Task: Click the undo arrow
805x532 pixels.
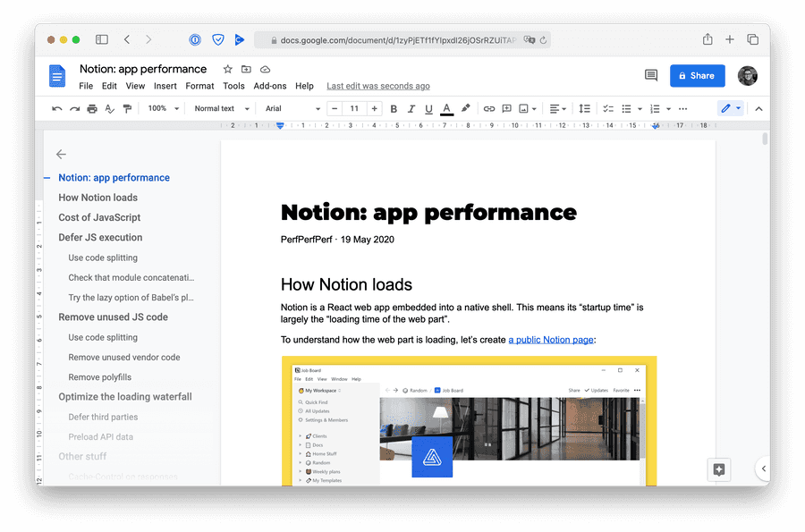Action: (57, 109)
